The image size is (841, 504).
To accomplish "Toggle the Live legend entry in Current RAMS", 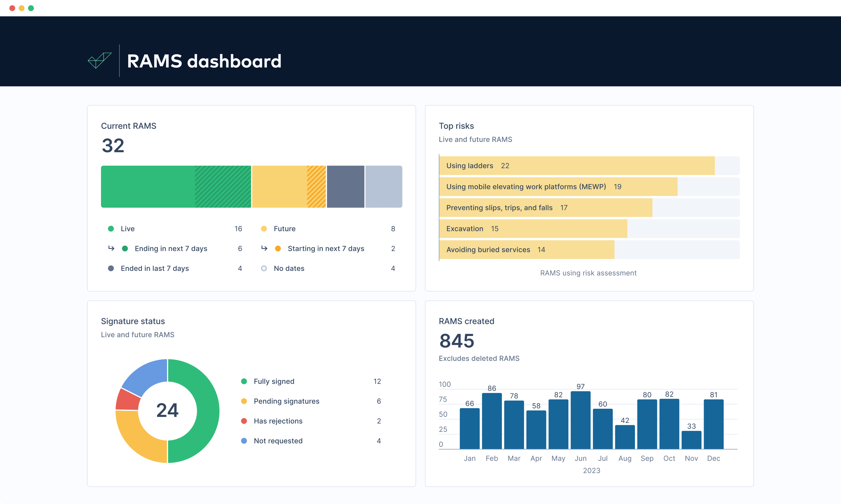I will [127, 229].
